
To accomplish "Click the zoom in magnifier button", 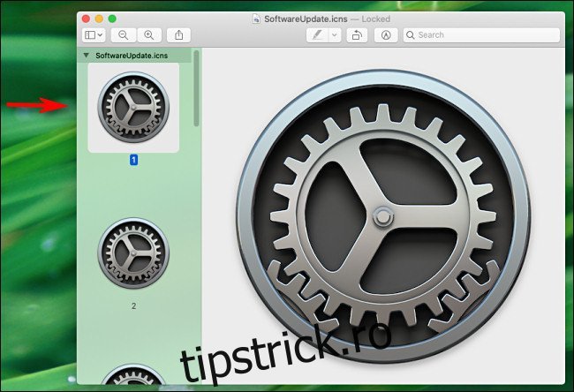I will coord(149,35).
